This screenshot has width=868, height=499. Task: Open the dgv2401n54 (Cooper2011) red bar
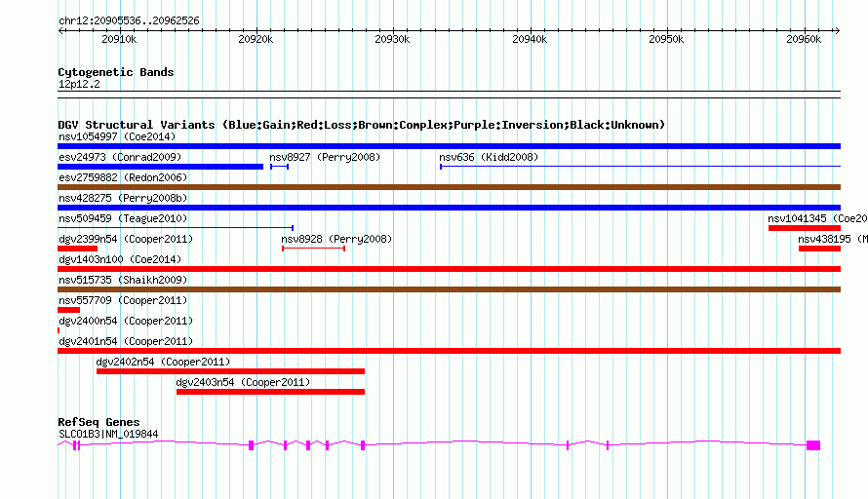(x=449, y=351)
